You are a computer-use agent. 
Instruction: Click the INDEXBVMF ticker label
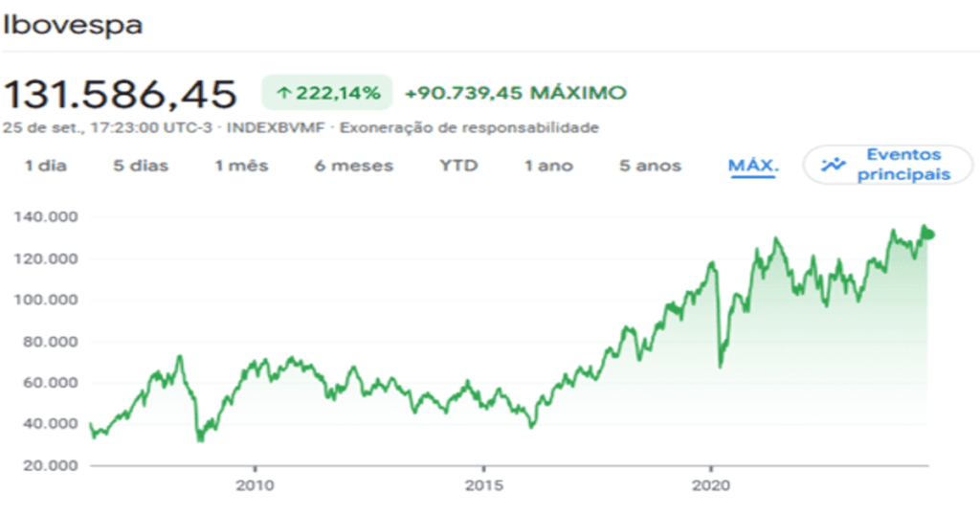(x=276, y=128)
